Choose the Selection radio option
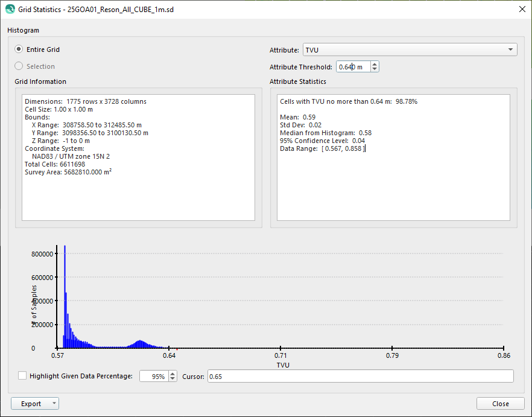The image size is (532, 417). point(19,66)
